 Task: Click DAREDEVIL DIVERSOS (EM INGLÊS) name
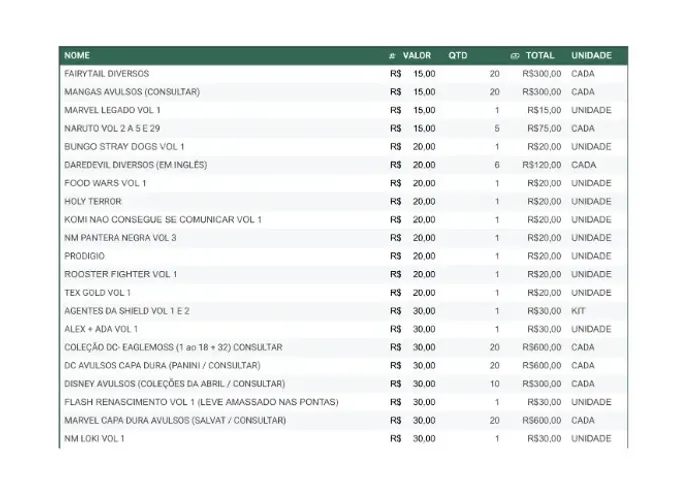tap(136, 165)
